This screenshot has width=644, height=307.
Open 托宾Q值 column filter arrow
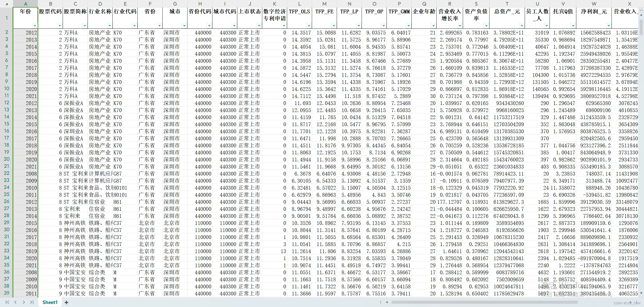[x=573, y=26]
